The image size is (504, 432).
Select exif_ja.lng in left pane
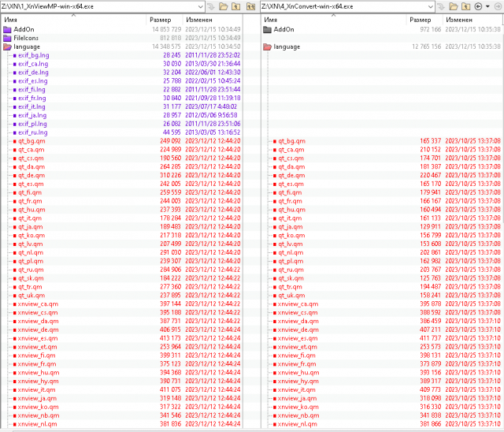(32, 115)
